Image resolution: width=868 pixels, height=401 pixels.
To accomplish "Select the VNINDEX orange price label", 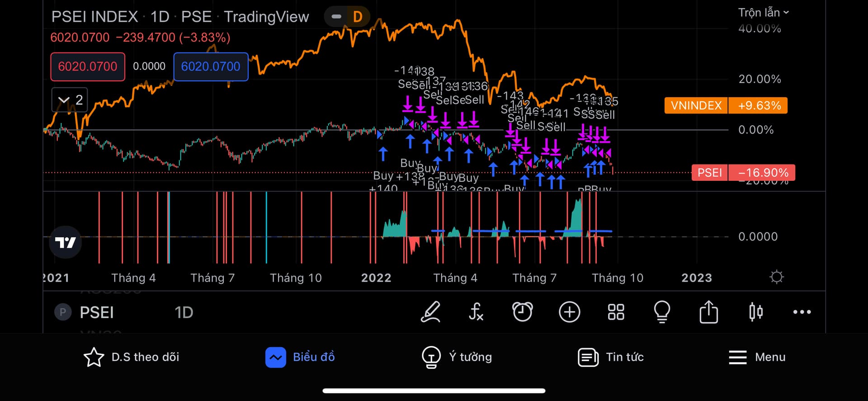I will click(726, 106).
